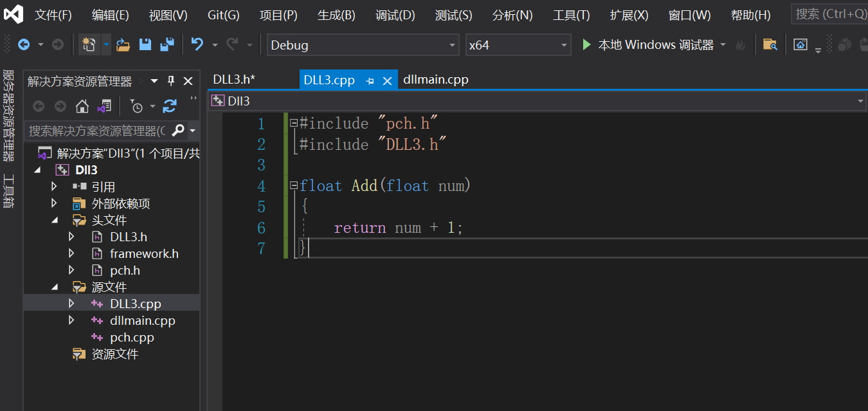Click the magnifier in Solution Explorer search

tap(178, 131)
